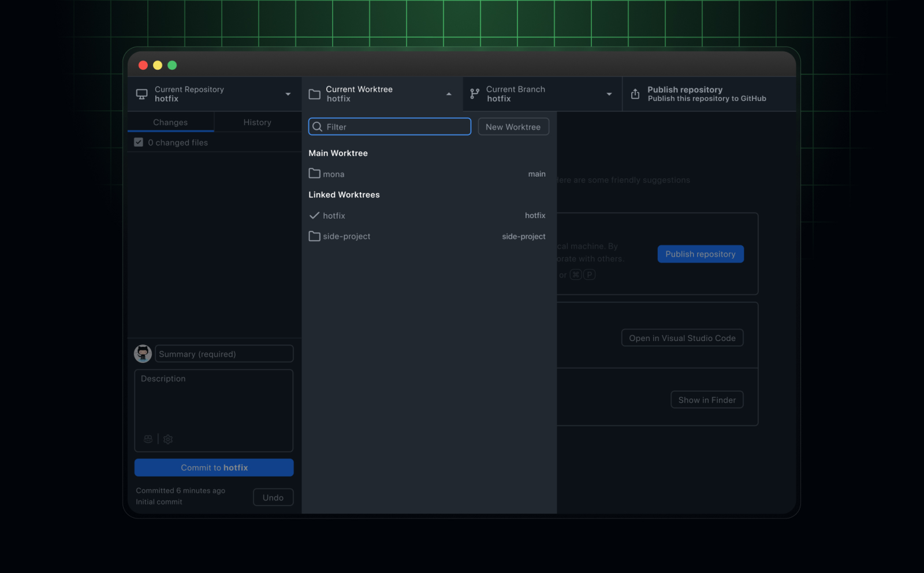Viewport: 924px width, 573px height.
Task: Click the Publish repository upload icon
Action: pyautogui.click(x=635, y=94)
